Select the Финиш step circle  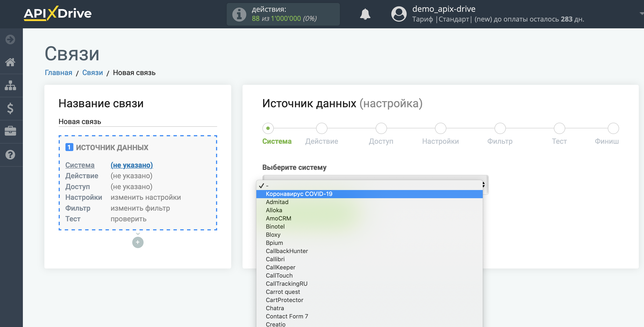click(613, 128)
